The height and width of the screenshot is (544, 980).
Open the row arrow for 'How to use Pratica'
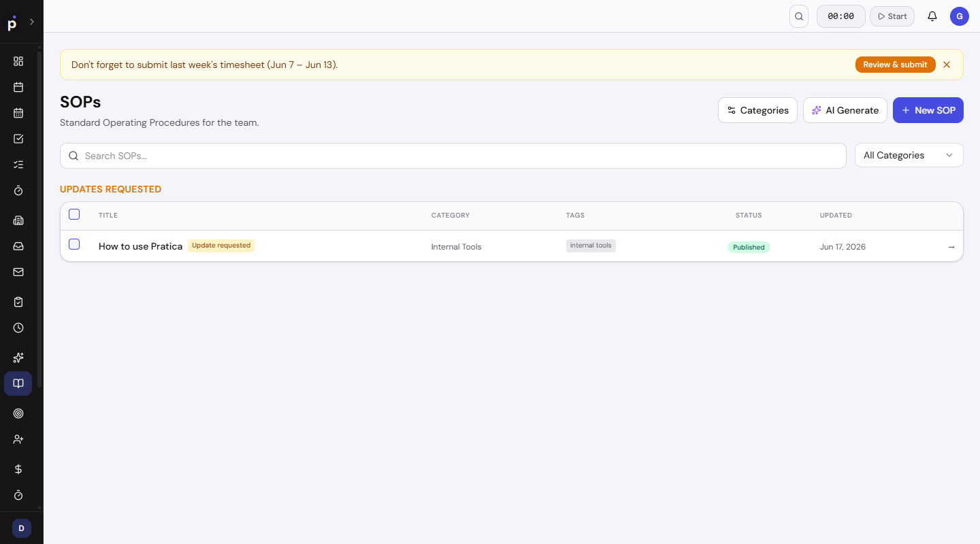click(x=951, y=247)
